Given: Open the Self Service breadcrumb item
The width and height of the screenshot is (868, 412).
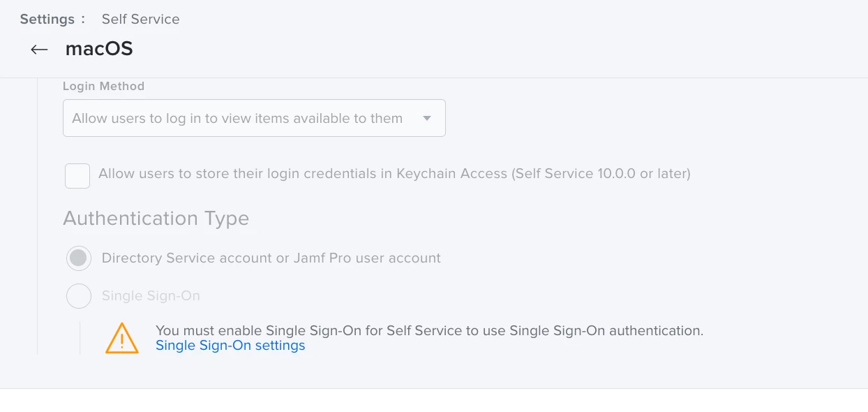Looking at the screenshot, I should pyautogui.click(x=140, y=19).
